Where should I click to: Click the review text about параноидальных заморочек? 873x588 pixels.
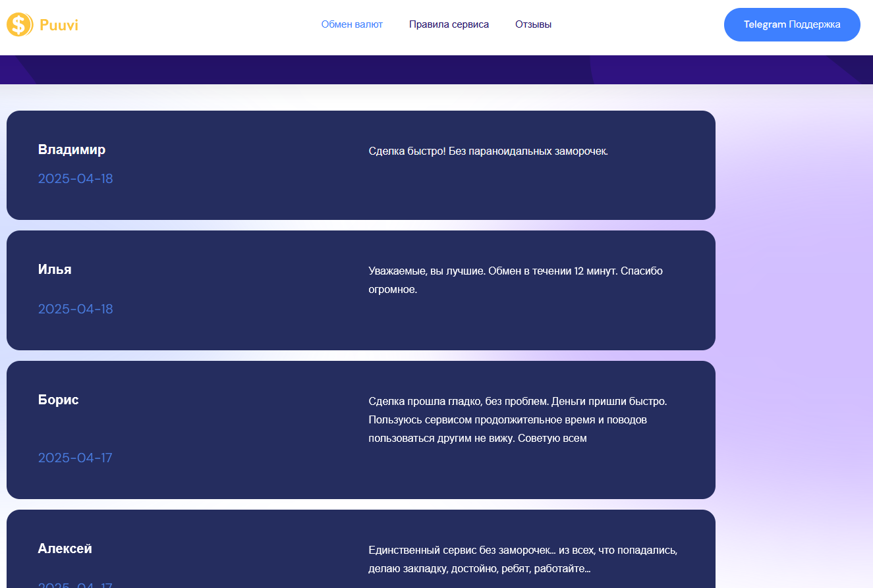pos(488,151)
